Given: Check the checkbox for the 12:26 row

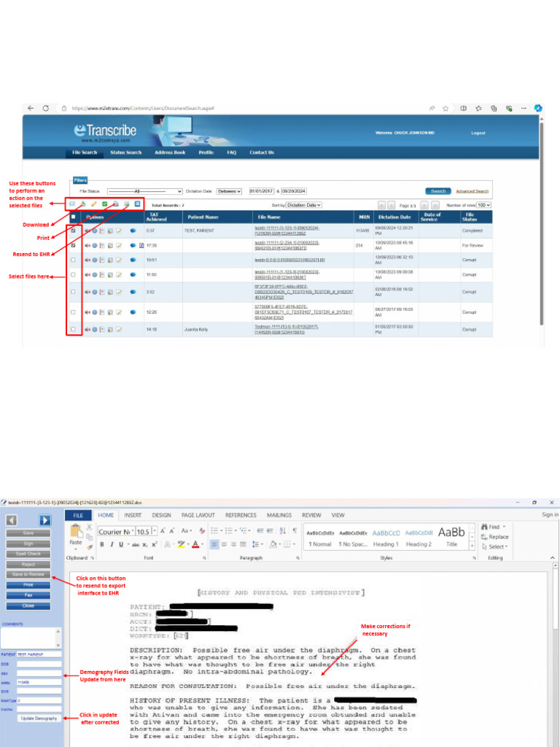Looking at the screenshot, I should tap(73, 312).
